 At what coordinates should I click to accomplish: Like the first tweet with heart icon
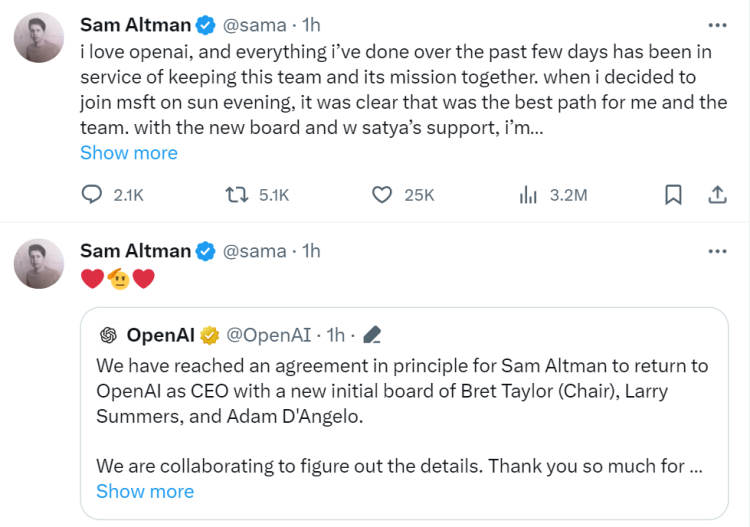[381, 195]
